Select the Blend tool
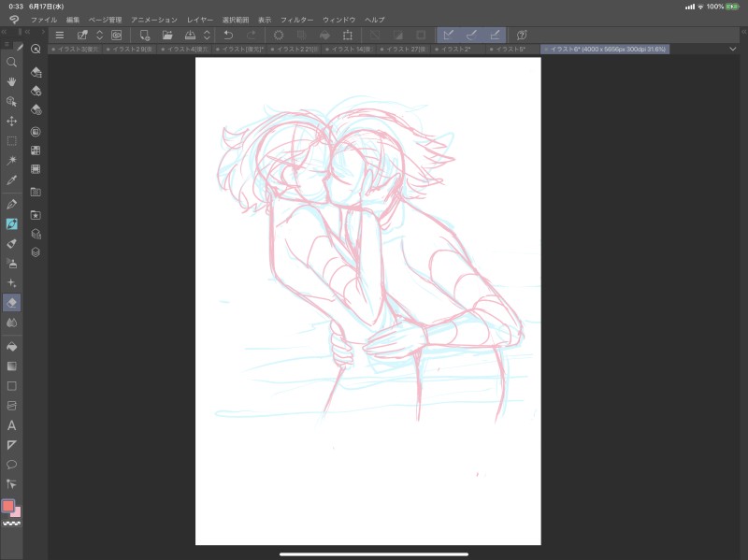This screenshot has width=748, height=560. [11, 323]
